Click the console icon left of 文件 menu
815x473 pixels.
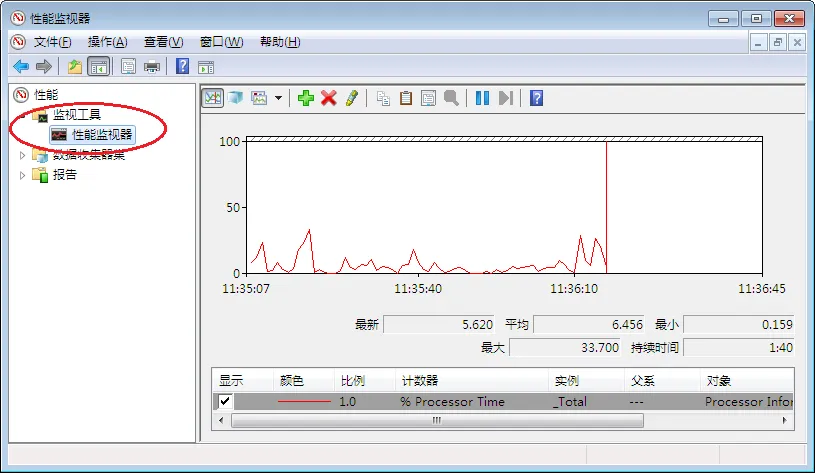point(18,42)
